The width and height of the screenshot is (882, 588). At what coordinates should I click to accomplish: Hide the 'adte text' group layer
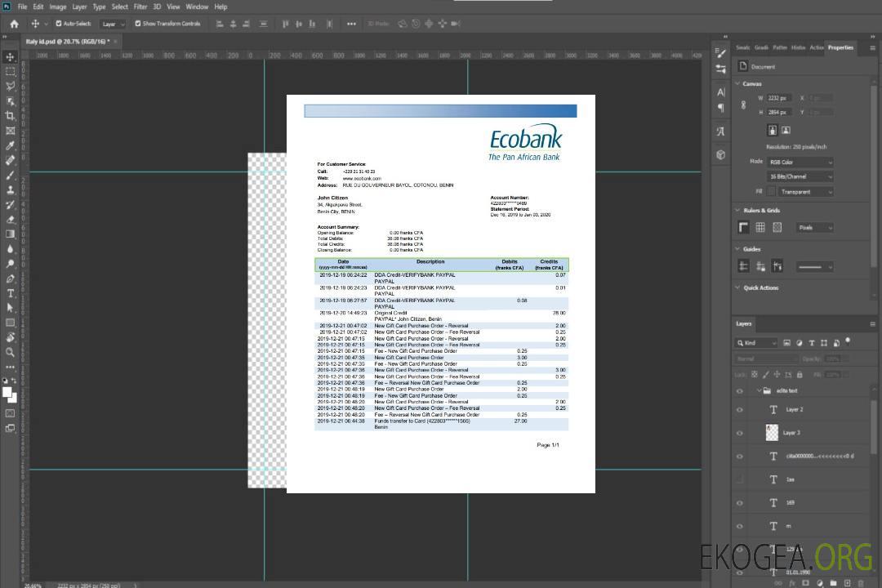pyautogui.click(x=740, y=391)
